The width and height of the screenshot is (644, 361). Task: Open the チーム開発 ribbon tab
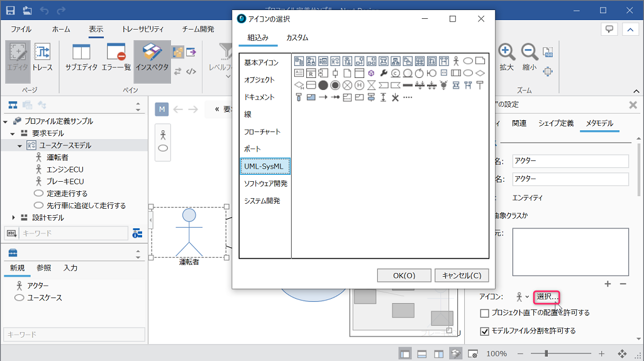click(x=198, y=29)
